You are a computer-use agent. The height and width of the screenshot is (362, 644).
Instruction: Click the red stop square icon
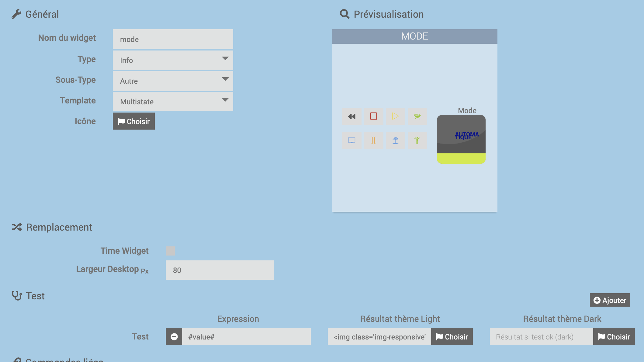pos(374,116)
